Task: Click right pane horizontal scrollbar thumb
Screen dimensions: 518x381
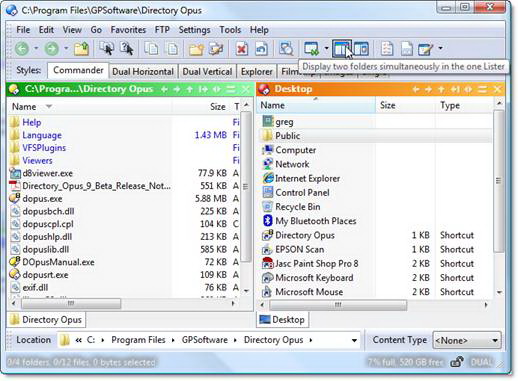Action: pos(338,305)
